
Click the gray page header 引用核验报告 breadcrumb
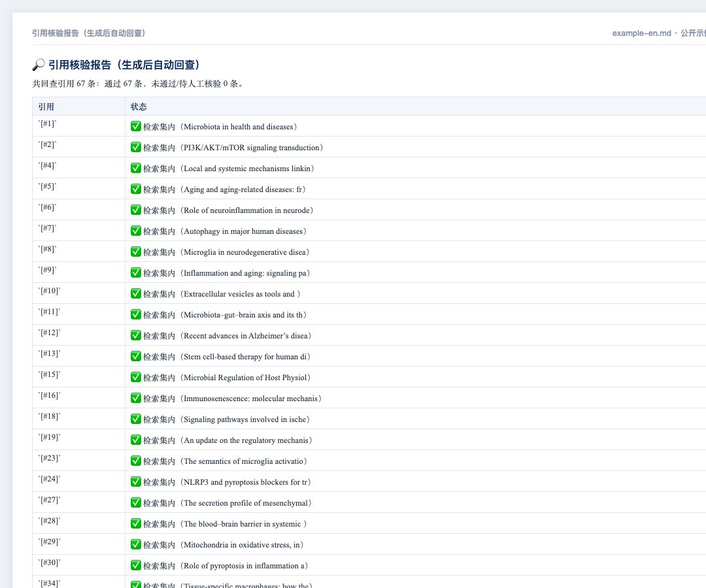(89, 33)
